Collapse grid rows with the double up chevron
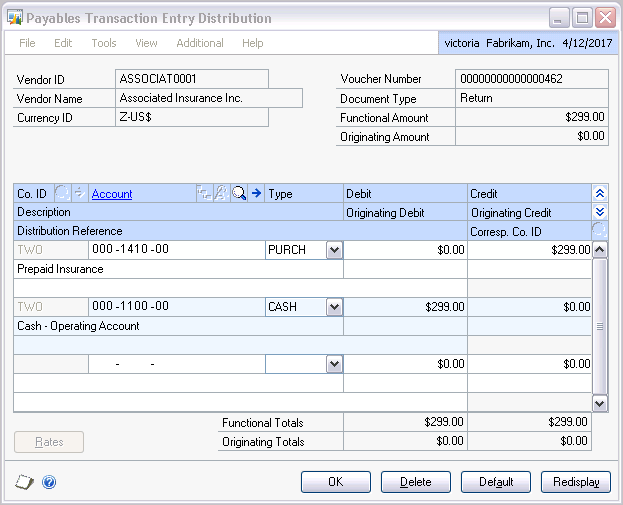The width and height of the screenshot is (623, 505). 599,194
